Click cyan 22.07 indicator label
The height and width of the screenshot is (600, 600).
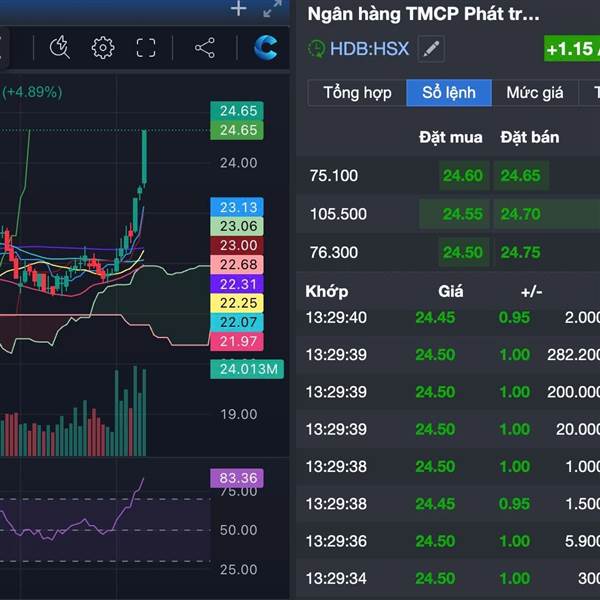pyautogui.click(x=237, y=322)
